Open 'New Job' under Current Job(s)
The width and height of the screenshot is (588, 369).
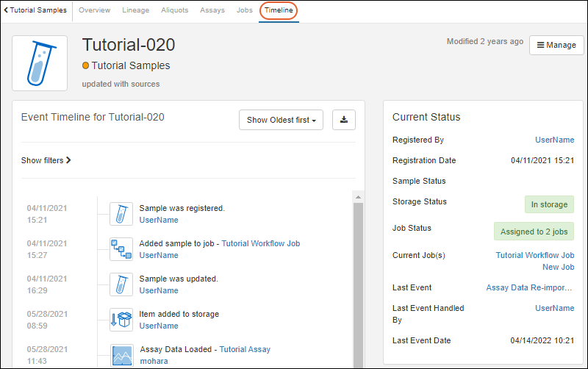(x=558, y=267)
